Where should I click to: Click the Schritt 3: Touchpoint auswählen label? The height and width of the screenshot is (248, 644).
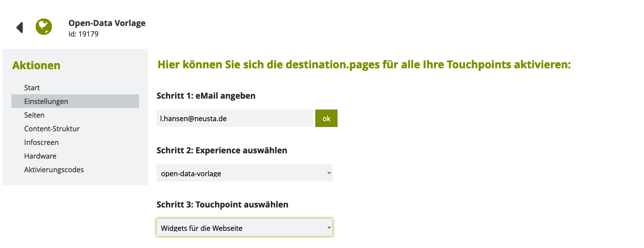[223, 204]
